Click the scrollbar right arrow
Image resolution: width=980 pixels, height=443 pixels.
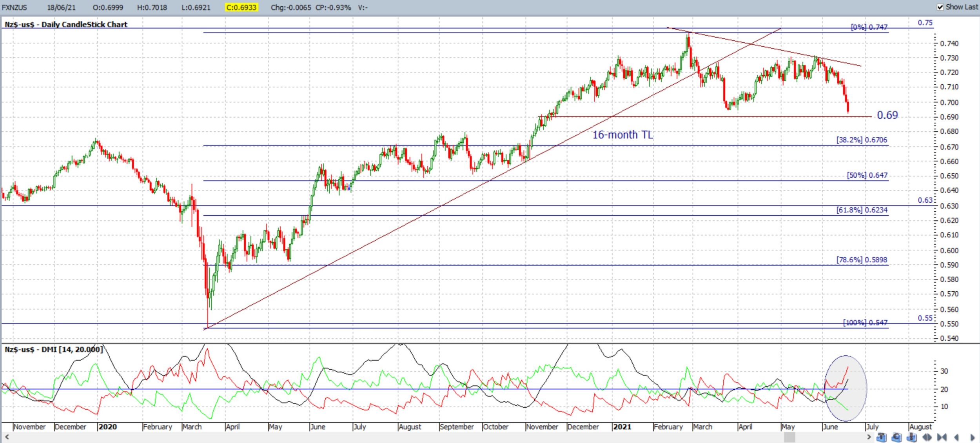869,437
